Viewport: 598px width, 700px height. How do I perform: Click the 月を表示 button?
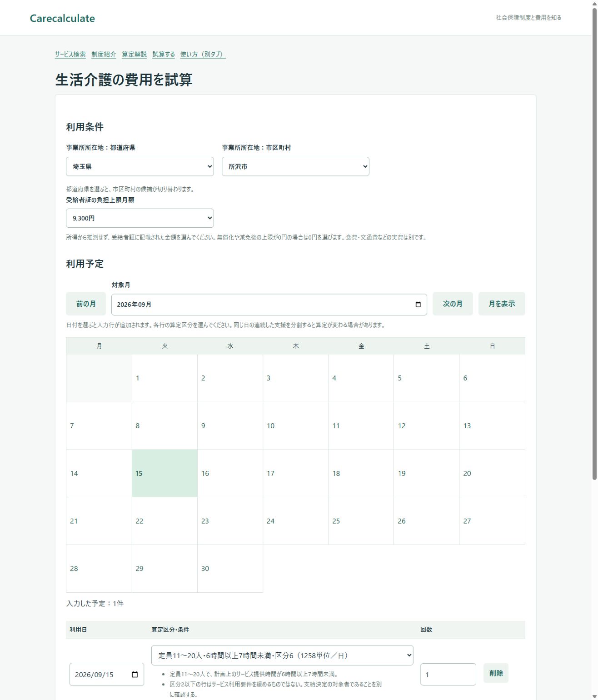(x=502, y=304)
